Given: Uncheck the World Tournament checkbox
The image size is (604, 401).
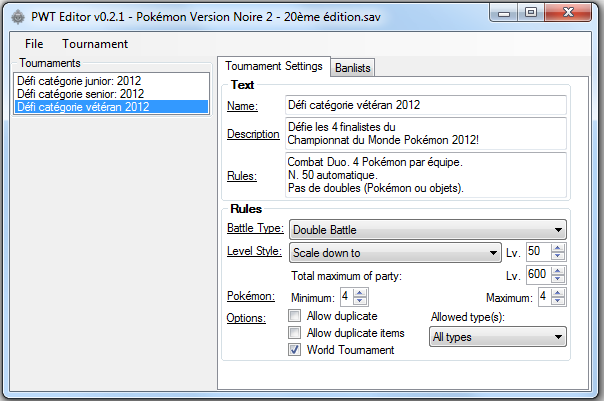Looking at the screenshot, I should (x=295, y=350).
